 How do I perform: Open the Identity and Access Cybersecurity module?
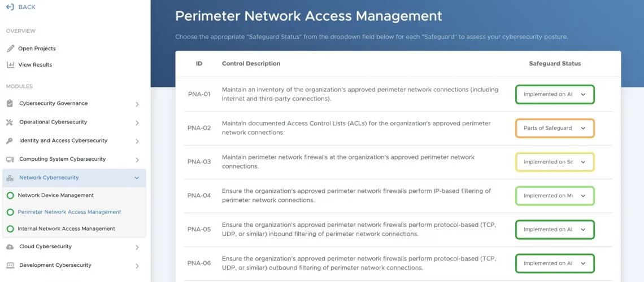(63, 140)
